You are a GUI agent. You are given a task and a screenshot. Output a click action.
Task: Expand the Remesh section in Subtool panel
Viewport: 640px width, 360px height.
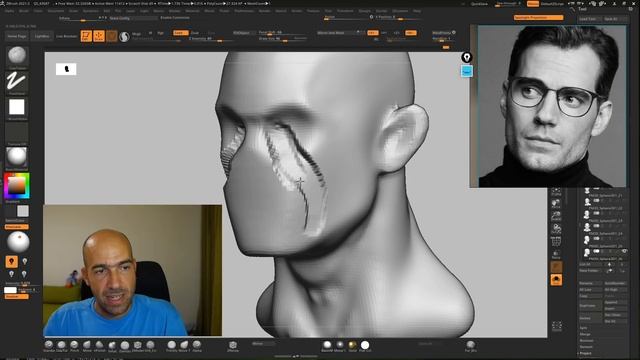click(586, 347)
